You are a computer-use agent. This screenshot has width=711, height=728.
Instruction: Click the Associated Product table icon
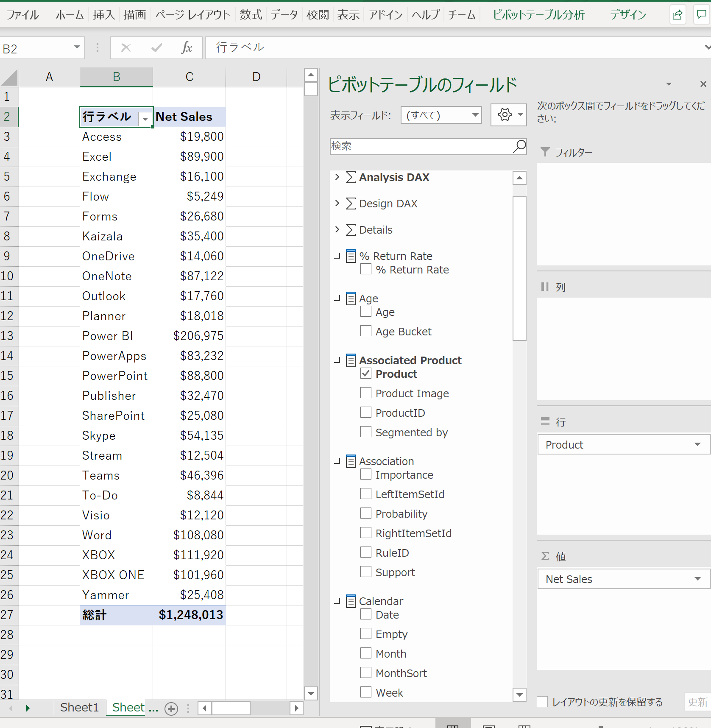click(x=351, y=360)
